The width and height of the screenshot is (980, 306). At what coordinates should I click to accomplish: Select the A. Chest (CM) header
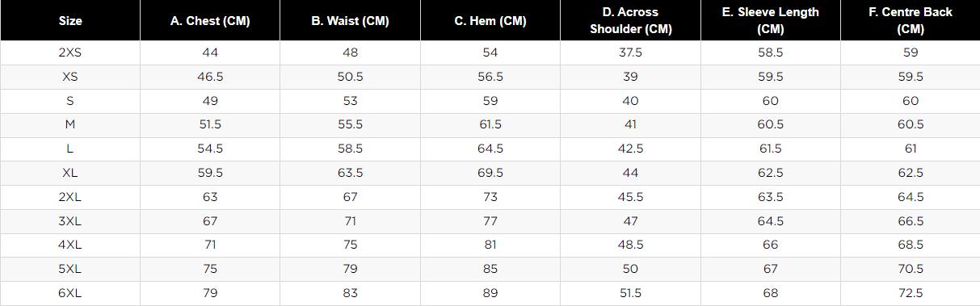coord(210,21)
